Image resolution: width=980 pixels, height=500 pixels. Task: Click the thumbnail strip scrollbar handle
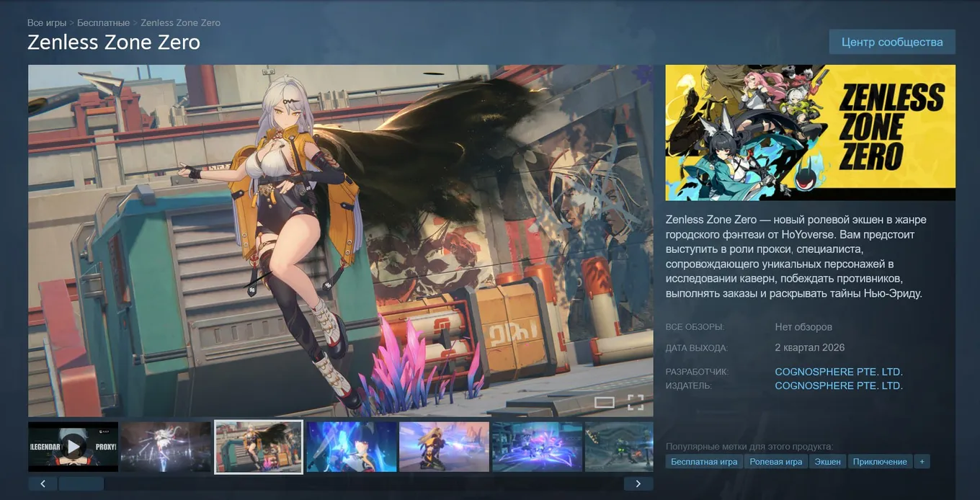click(81, 483)
